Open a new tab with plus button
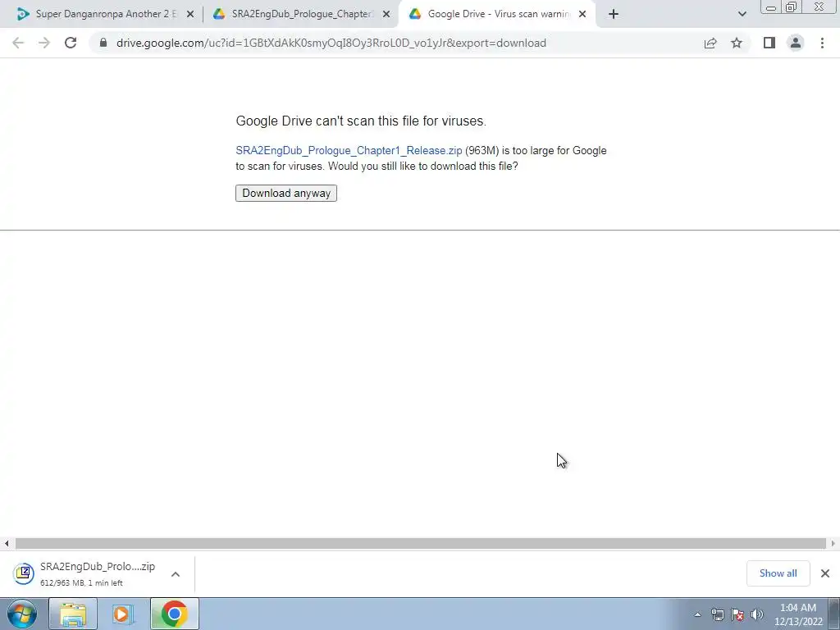The image size is (840, 630). tap(614, 14)
